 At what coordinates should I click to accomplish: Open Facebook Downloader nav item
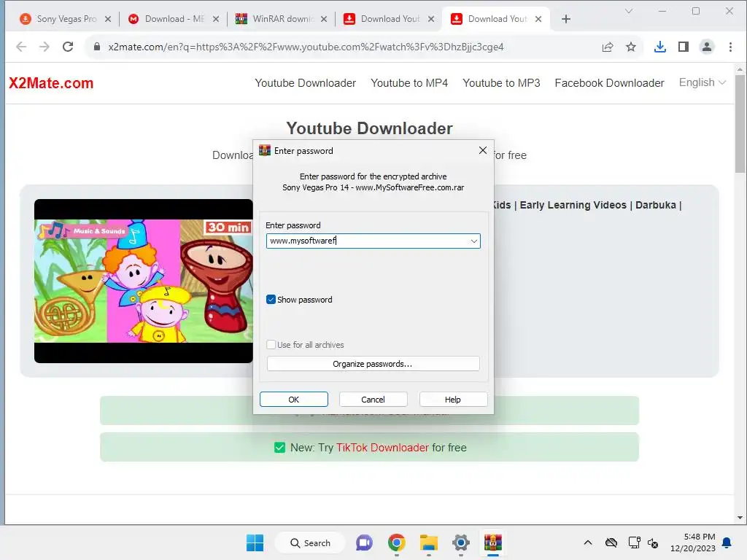(609, 83)
